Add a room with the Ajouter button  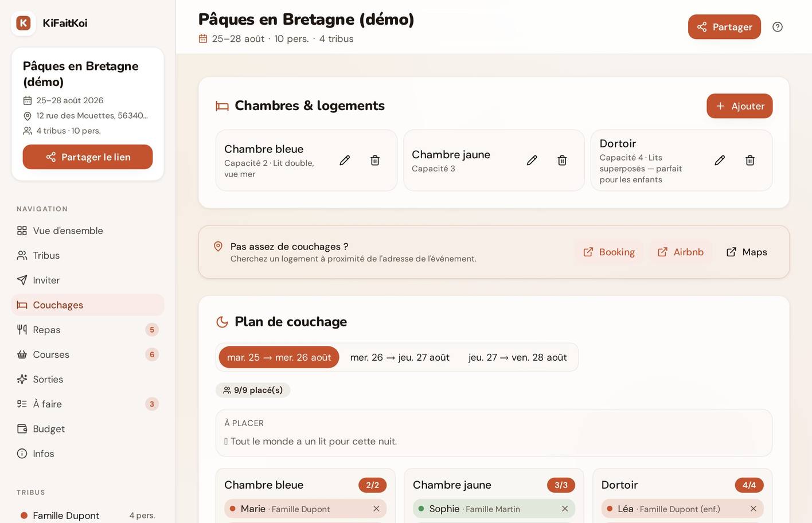click(740, 106)
